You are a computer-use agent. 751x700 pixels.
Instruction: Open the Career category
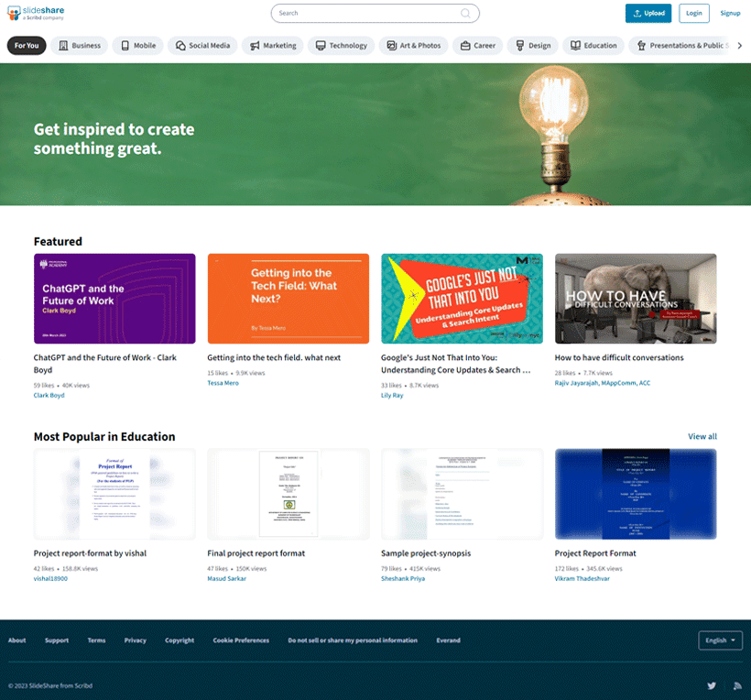coord(478,46)
